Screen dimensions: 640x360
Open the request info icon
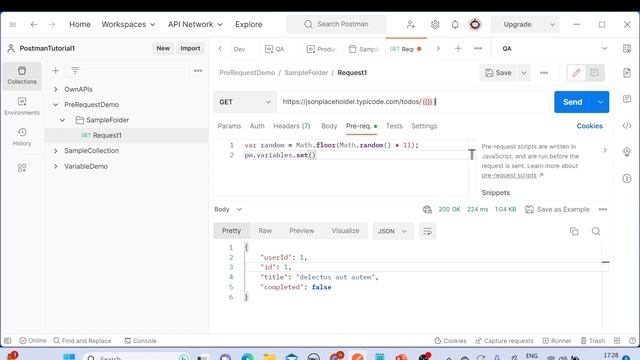(627, 178)
